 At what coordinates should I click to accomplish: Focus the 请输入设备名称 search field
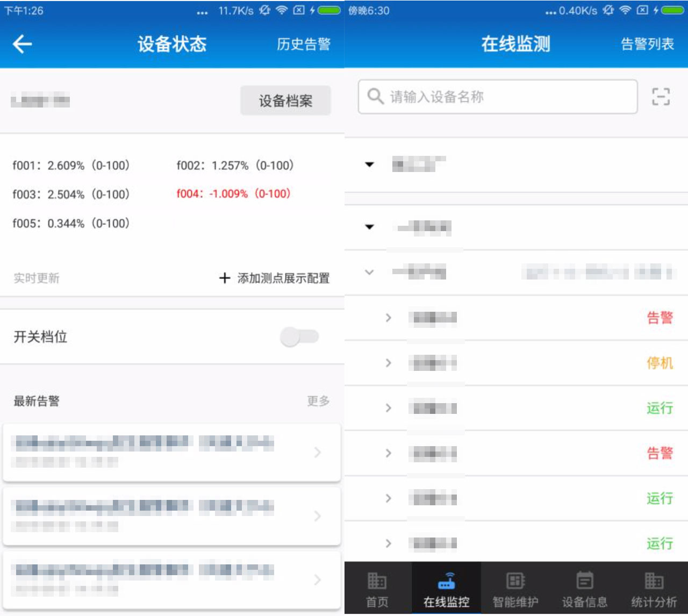click(505, 97)
